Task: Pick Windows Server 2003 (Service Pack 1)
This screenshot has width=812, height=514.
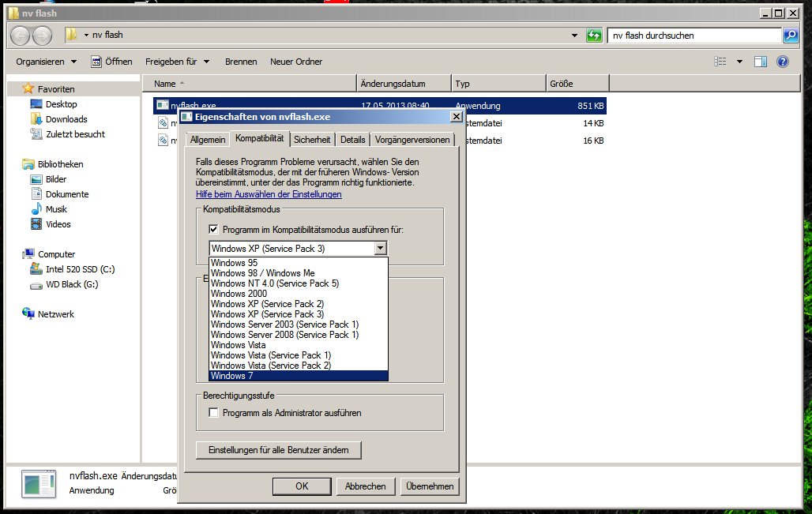Action: (x=299, y=325)
